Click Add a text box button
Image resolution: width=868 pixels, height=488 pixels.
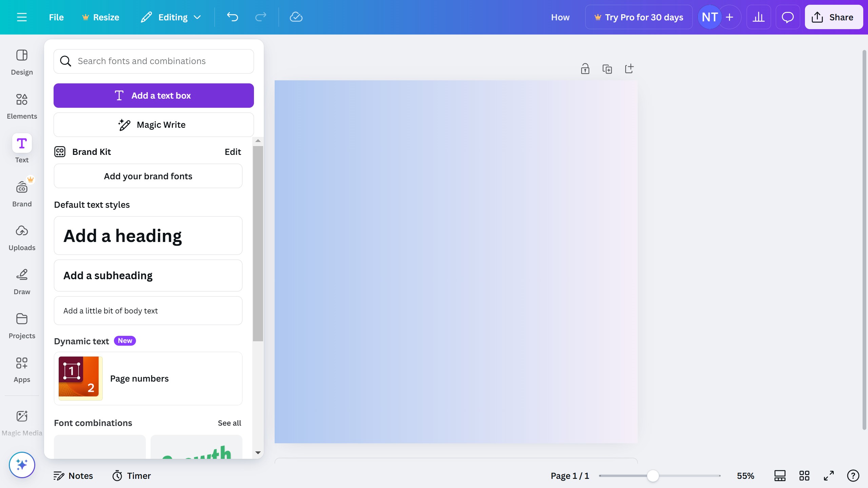click(x=154, y=96)
